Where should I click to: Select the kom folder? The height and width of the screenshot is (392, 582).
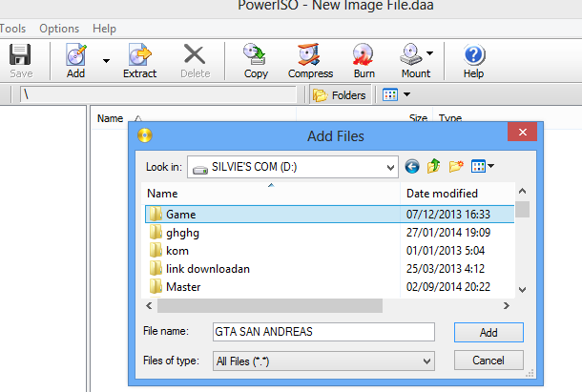177,251
